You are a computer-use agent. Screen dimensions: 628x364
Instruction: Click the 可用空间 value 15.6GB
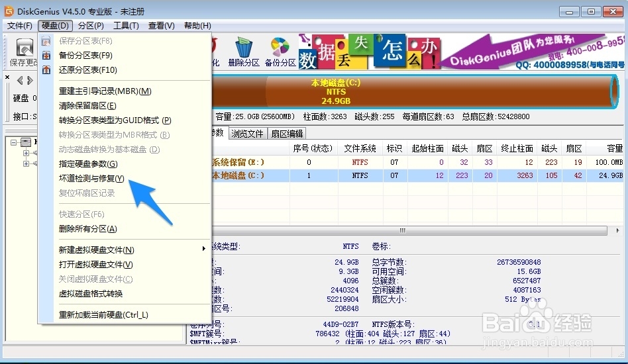click(x=529, y=271)
